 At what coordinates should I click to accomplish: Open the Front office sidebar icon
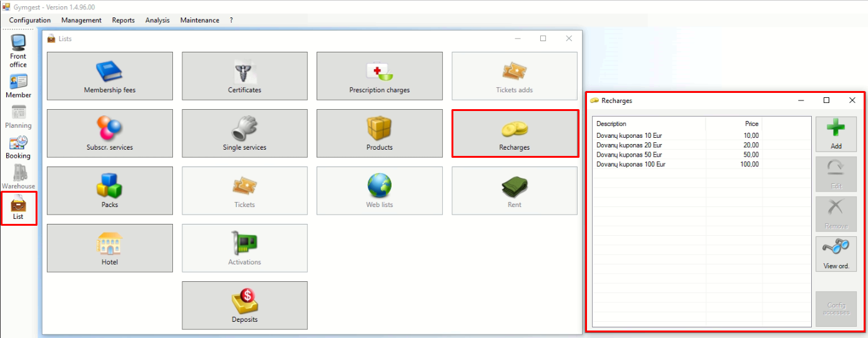(18, 51)
